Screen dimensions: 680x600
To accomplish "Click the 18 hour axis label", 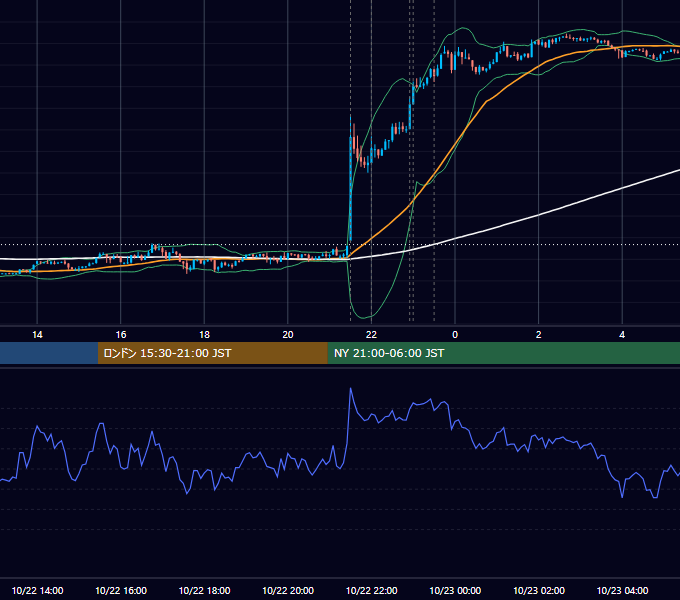I will point(204,335).
